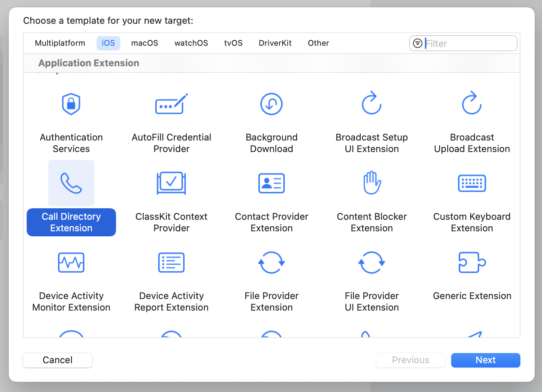Click the "Custom Keyboard Extension" label
Viewport: 542px width, 392px height.
[472, 222]
